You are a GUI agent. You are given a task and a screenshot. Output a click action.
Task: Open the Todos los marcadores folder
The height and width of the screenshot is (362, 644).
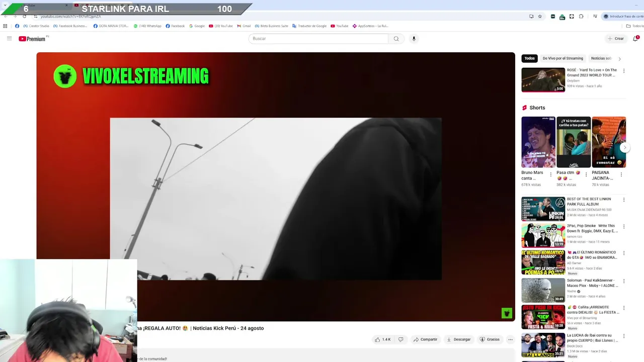point(635,26)
